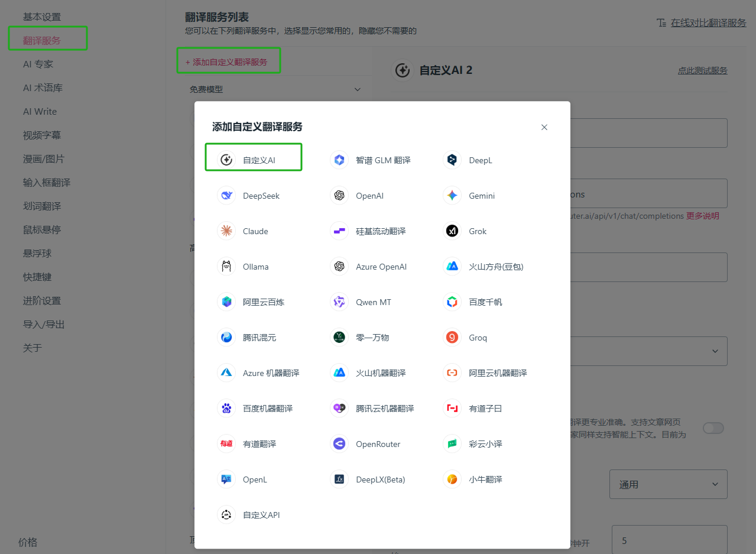The width and height of the screenshot is (756, 554).
Task: Enable the toggle switch near 智能上下文 text
Action: tap(713, 427)
